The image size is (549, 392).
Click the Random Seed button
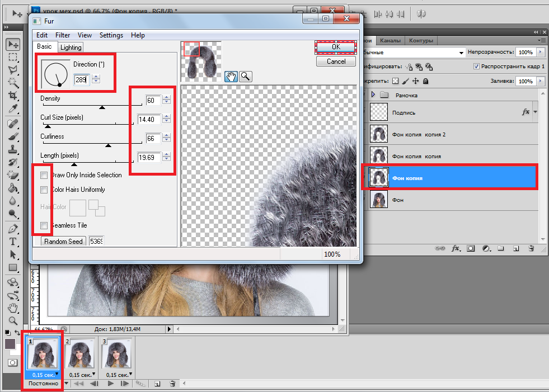pos(63,241)
